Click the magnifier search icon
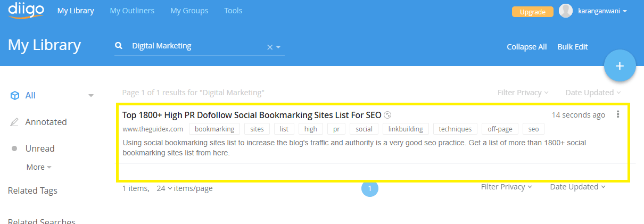This screenshot has width=644, height=224. coord(119,46)
